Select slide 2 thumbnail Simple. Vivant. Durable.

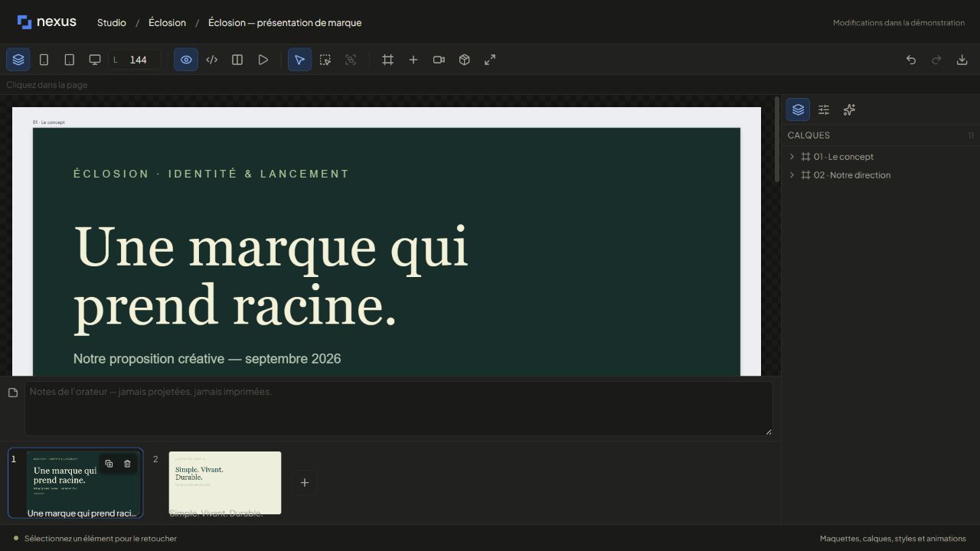[225, 483]
